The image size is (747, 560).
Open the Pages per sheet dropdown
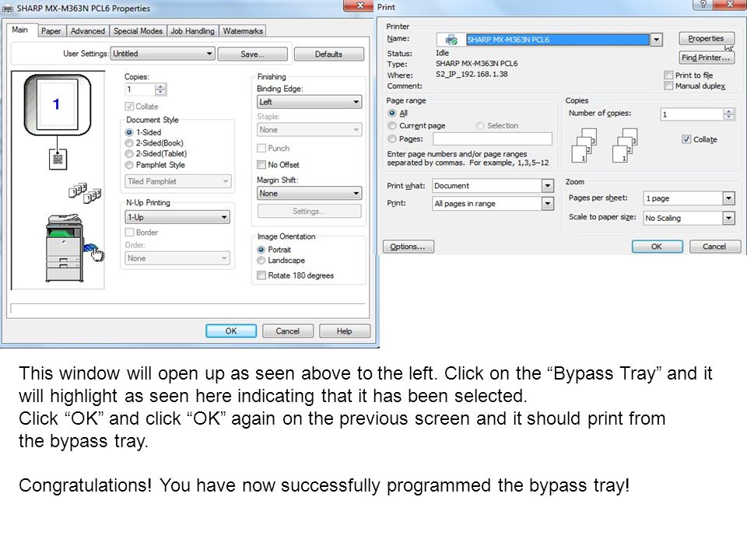point(728,198)
